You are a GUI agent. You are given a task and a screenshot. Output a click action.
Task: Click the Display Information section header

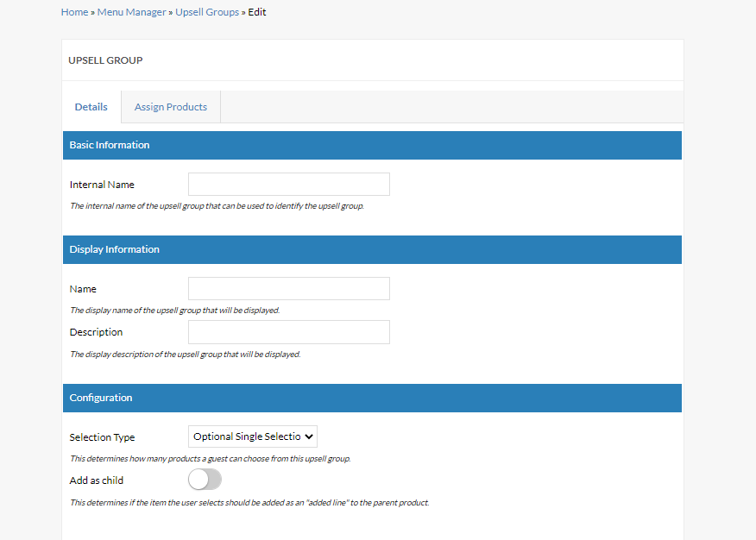point(114,249)
